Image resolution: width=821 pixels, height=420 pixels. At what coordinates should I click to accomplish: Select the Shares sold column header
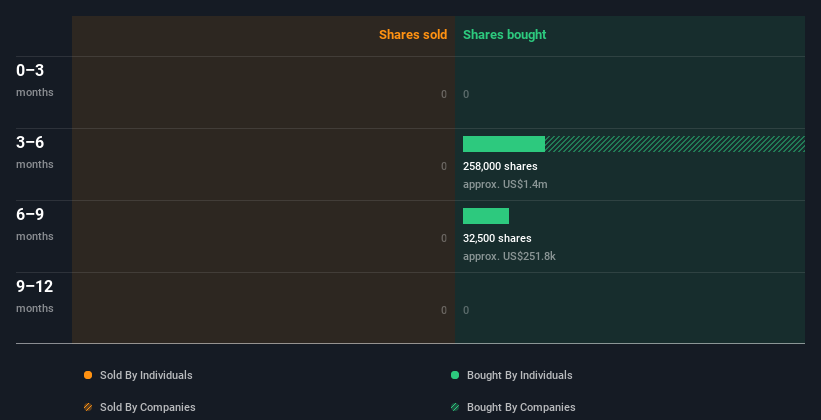tap(412, 35)
